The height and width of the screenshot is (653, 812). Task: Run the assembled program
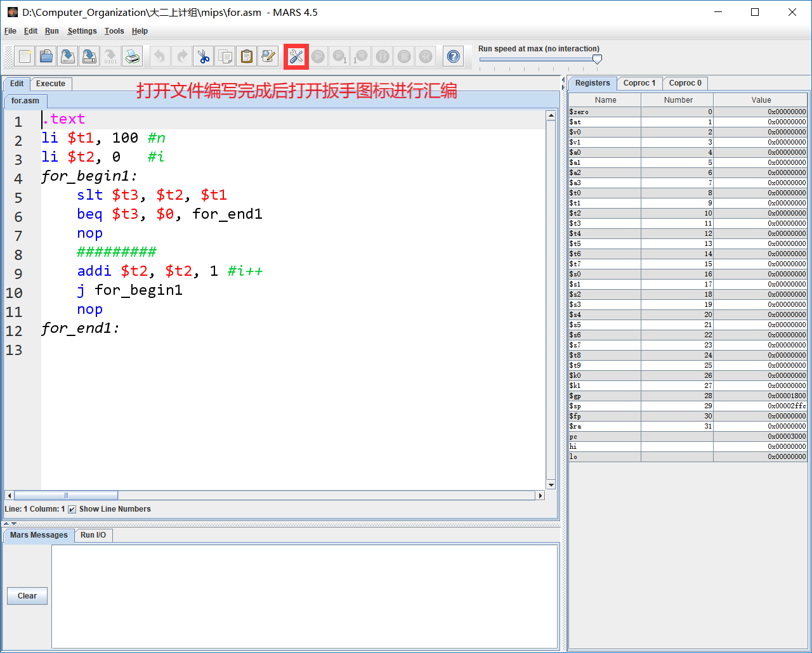tap(318, 56)
